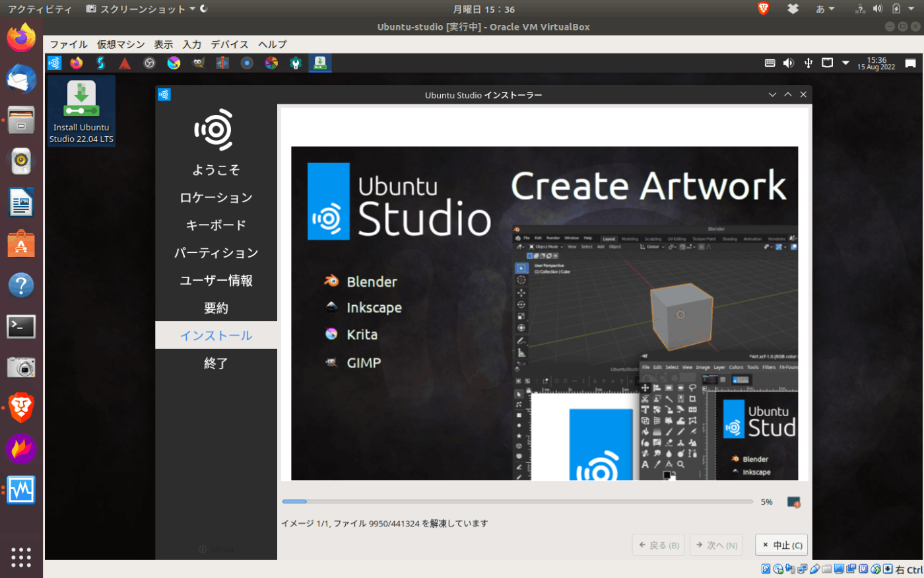924x578 pixels.
Task: Click the VirtualBox mouse capture status icon
Action: tap(876, 569)
